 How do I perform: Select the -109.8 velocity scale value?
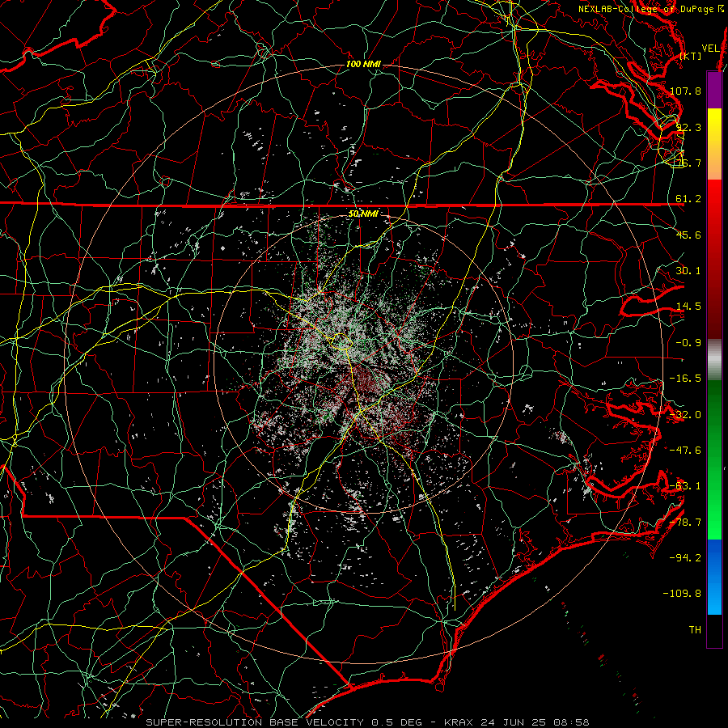682,594
